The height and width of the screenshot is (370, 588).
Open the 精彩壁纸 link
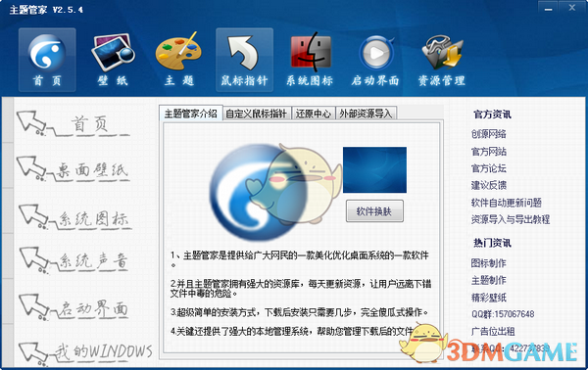point(489,298)
